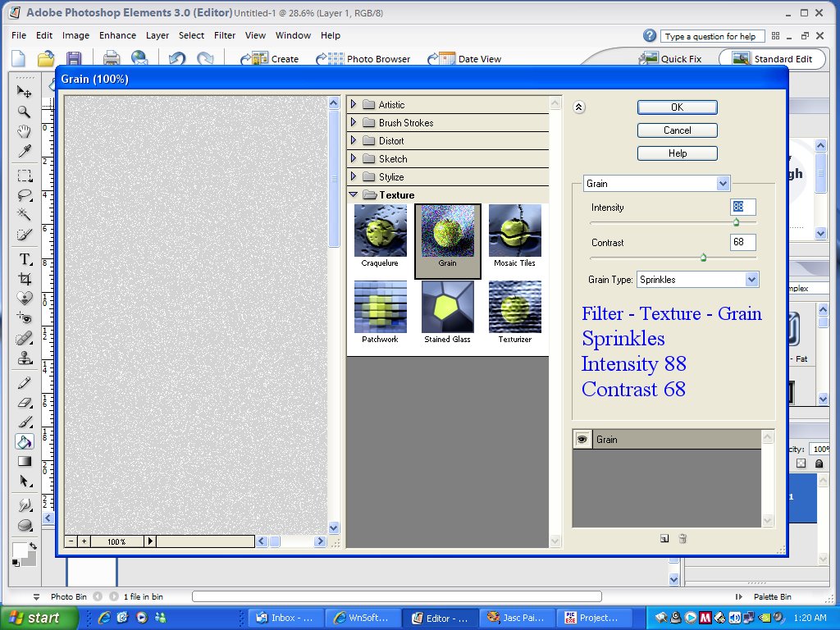Collapse the Texture filter folder
Viewport: 840px width, 630px height.
354,195
